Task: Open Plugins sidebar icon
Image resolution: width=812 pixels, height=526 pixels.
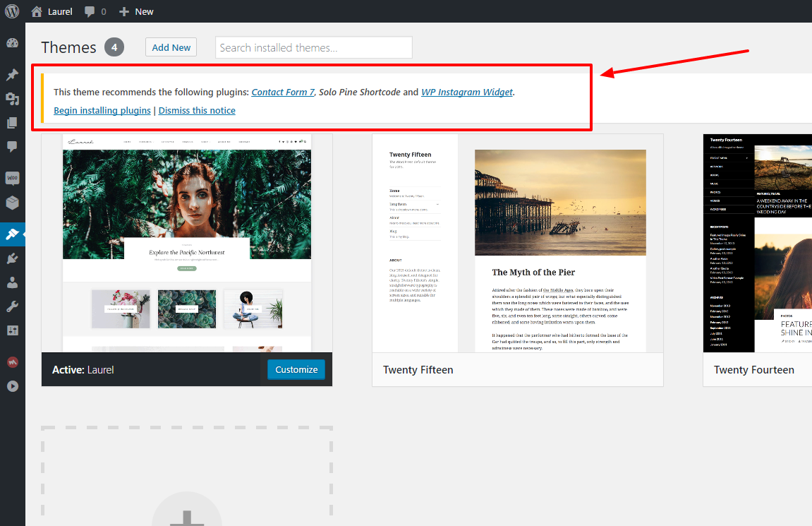Action: 13,258
